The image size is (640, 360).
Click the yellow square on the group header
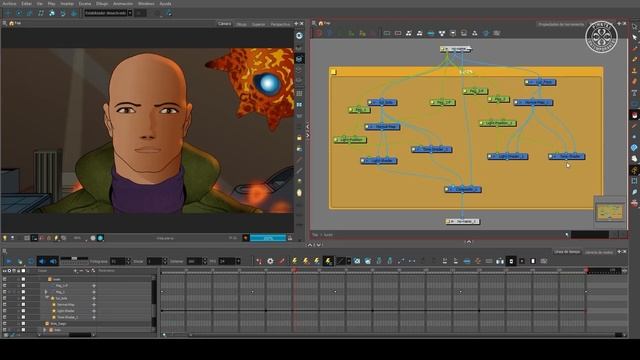333,72
